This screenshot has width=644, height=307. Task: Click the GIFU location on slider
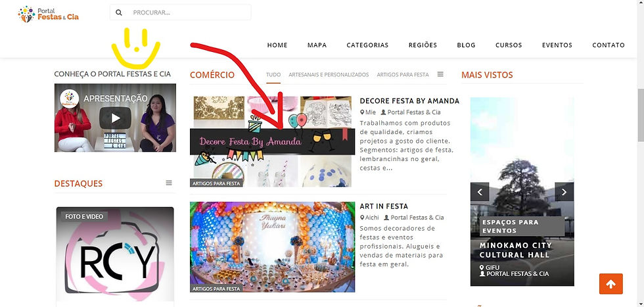[489, 267]
